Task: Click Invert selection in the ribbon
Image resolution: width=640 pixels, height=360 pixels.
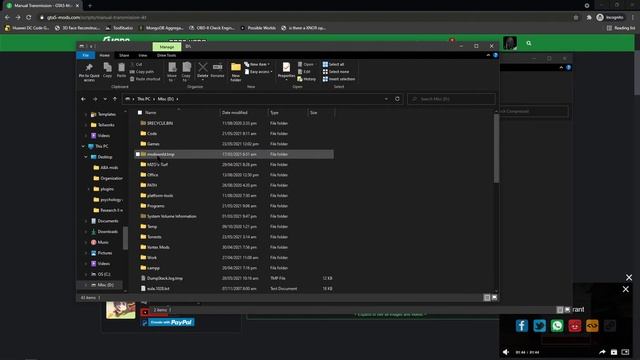Action: pos(339,79)
